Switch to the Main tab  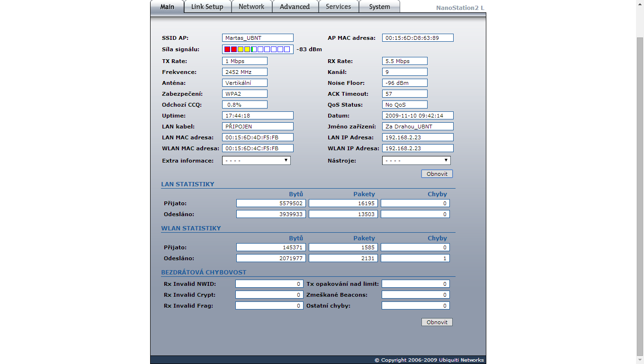pyautogui.click(x=167, y=7)
